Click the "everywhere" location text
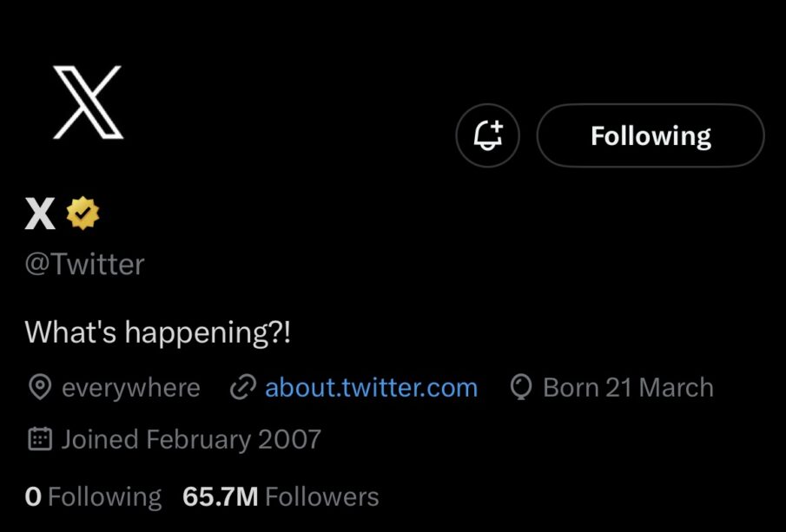The image size is (786, 532). pos(131,388)
